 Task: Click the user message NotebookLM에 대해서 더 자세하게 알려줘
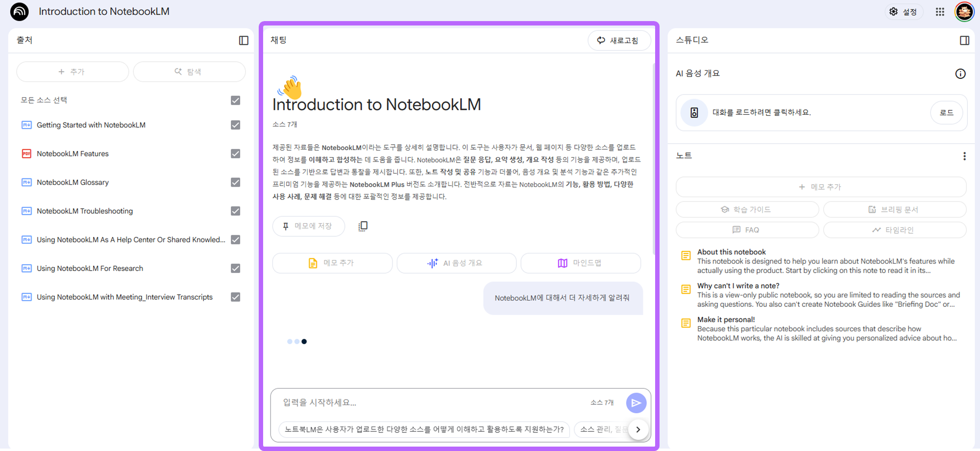point(563,298)
